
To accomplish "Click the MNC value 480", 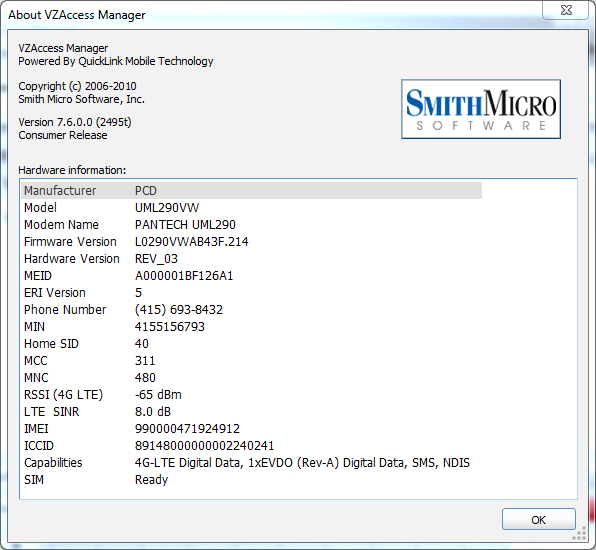I will (145, 378).
